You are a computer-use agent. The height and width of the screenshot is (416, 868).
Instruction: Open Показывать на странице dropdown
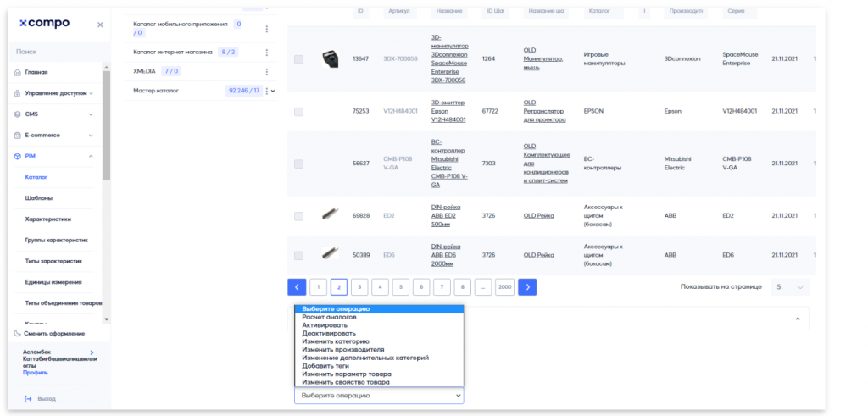(790, 287)
